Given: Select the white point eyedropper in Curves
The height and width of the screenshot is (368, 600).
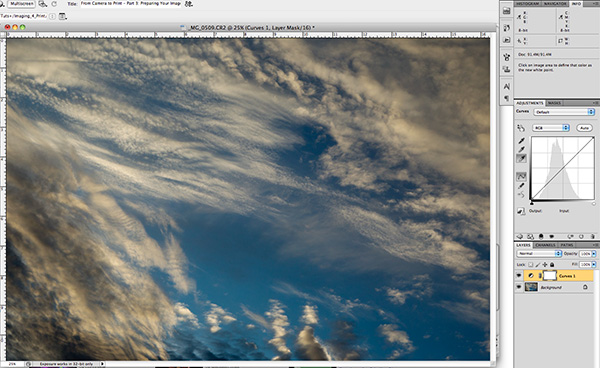Looking at the screenshot, I should coord(522,158).
